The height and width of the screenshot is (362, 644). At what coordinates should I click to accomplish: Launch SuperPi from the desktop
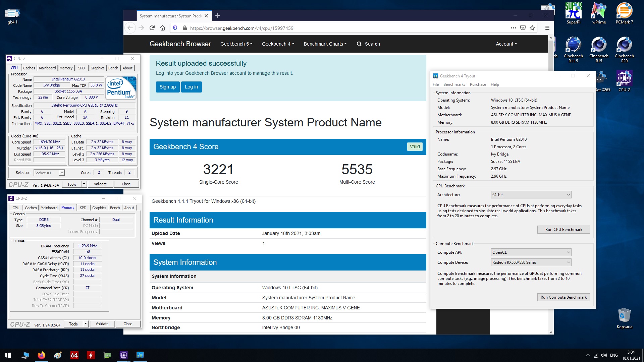coord(573,13)
